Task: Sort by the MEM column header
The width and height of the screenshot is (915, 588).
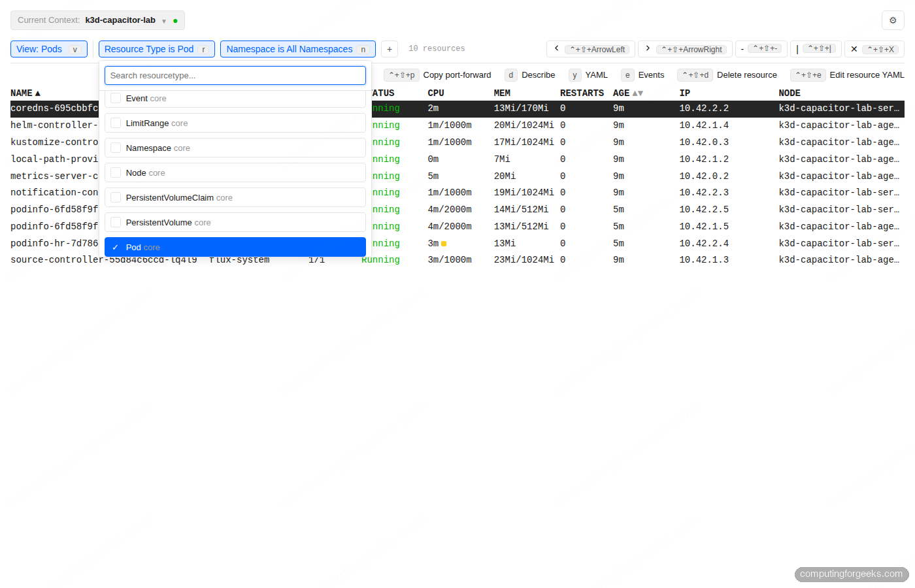Action: point(502,93)
